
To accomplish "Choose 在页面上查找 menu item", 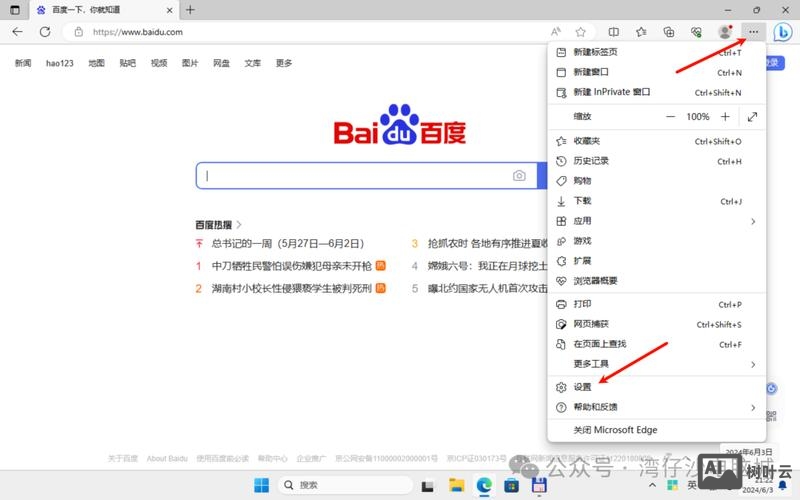I will point(656,344).
